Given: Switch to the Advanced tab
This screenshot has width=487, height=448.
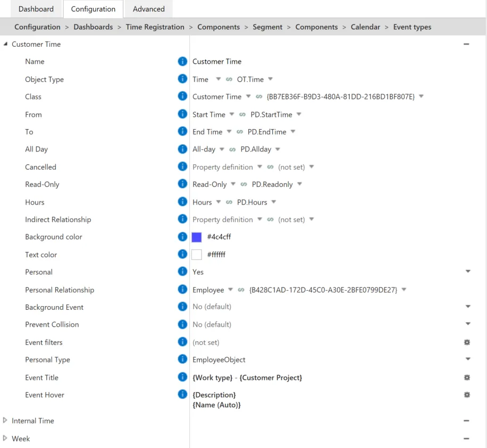Looking at the screenshot, I should click(x=148, y=9).
